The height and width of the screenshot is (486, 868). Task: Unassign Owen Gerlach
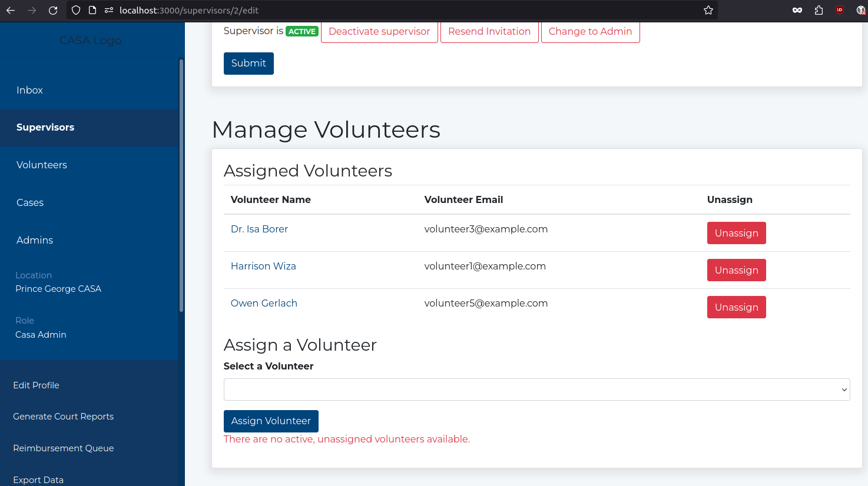pyautogui.click(x=736, y=307)
